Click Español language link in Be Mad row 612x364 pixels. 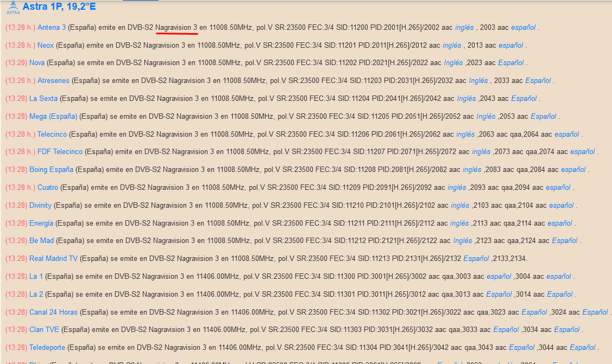pos(565,241)
